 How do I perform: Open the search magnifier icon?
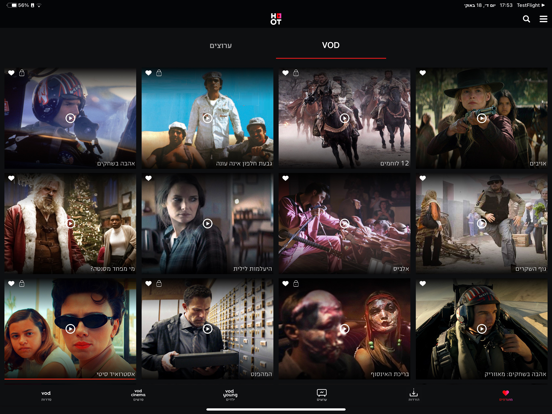pos(526,19)
